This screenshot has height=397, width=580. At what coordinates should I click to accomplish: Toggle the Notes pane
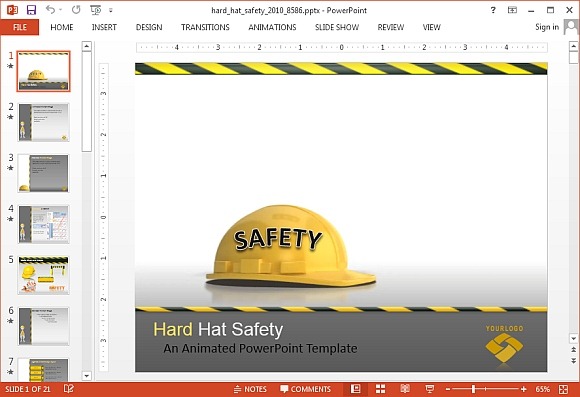coord(250,389)
